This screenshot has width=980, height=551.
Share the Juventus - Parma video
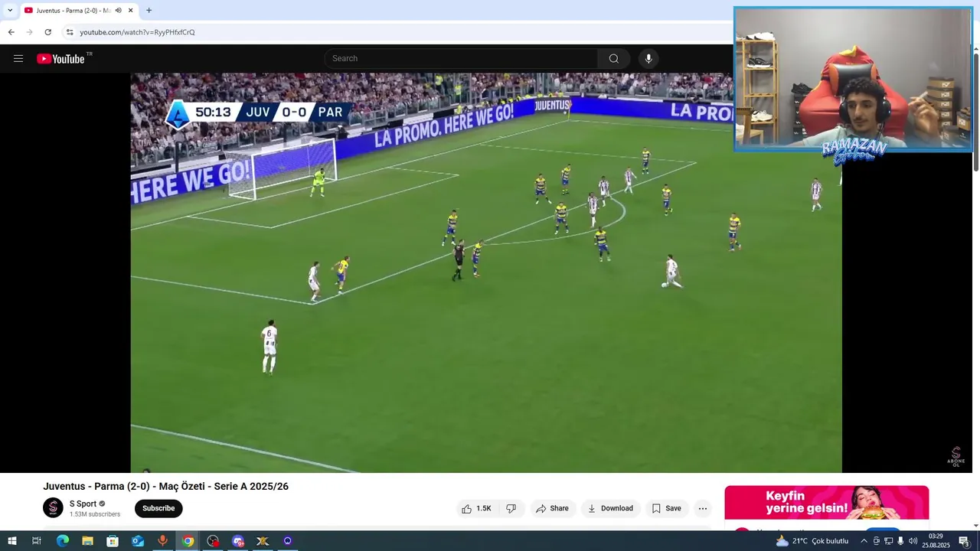[x=552, y=508]
